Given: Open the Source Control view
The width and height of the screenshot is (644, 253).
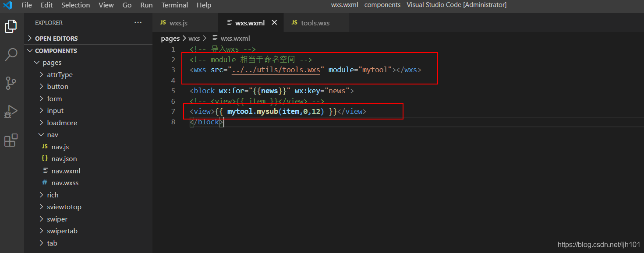Looking at the screenshot, I should (11, 83).
